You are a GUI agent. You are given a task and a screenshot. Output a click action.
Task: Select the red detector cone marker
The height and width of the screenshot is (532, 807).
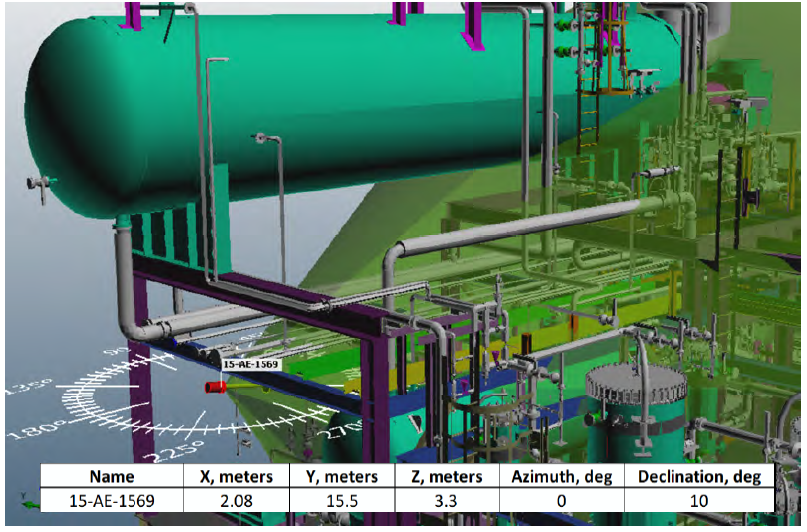tap(215, 387)
